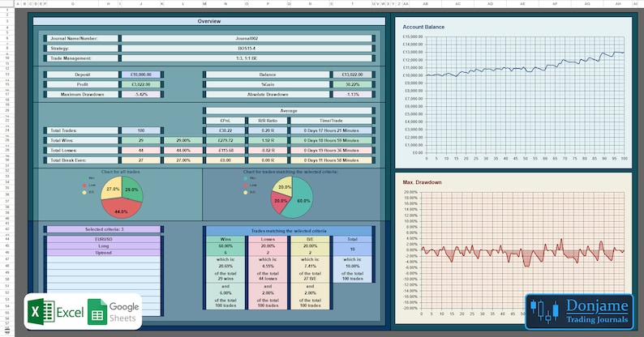Screen dimensions: 644x337
Task: Click the Account Balance chart title
Action: [423, 27]
